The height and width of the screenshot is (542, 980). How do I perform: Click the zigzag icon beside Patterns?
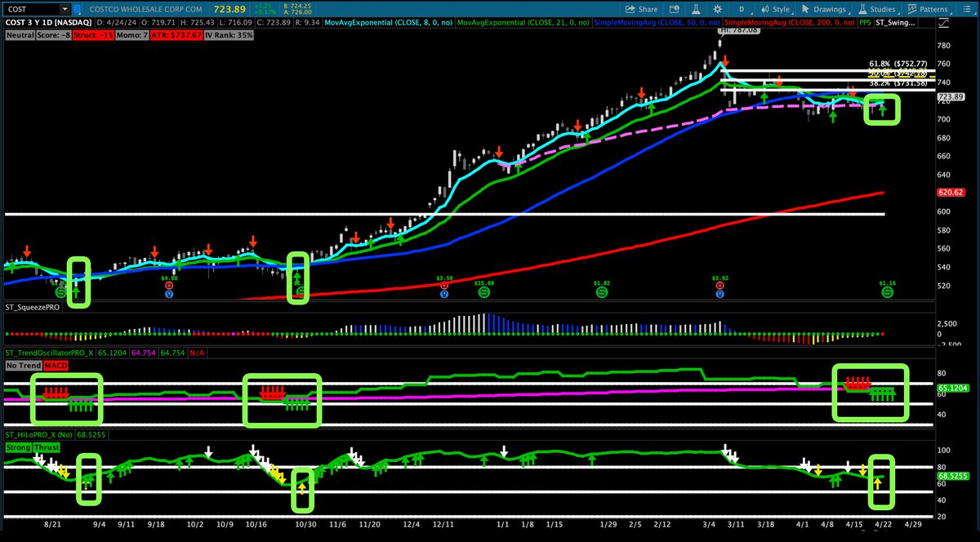pyautogui.click(x=912, y=9)
